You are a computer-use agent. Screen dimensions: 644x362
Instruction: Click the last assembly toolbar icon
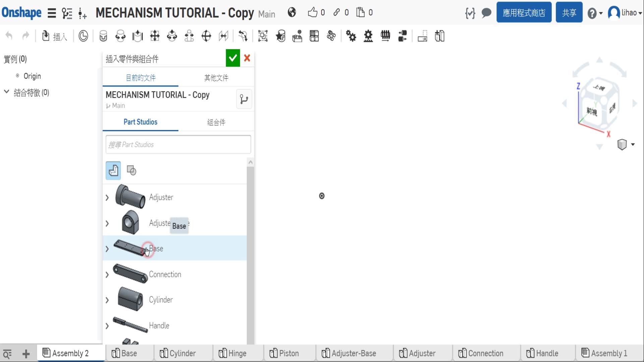point(440,36)
